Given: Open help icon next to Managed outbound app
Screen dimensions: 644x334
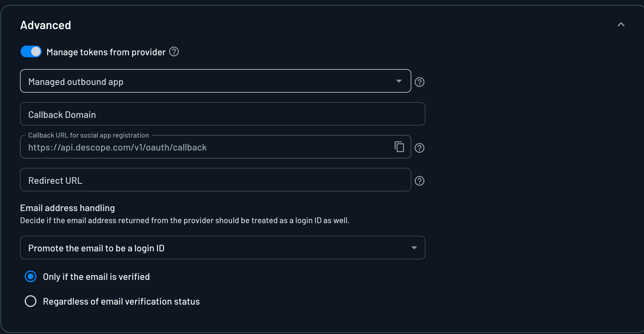Looking at the screenshot, I should [419, 82].
